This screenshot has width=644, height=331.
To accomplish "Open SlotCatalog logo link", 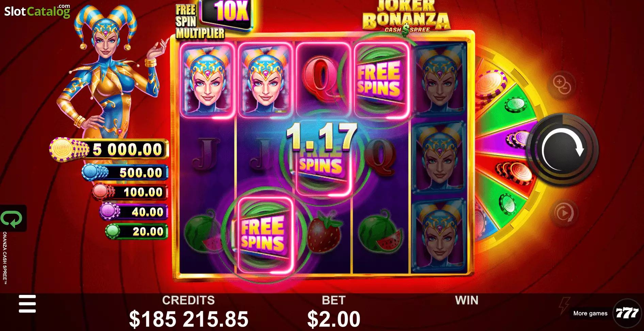I will pyautogui.click(x=37, y=11).
